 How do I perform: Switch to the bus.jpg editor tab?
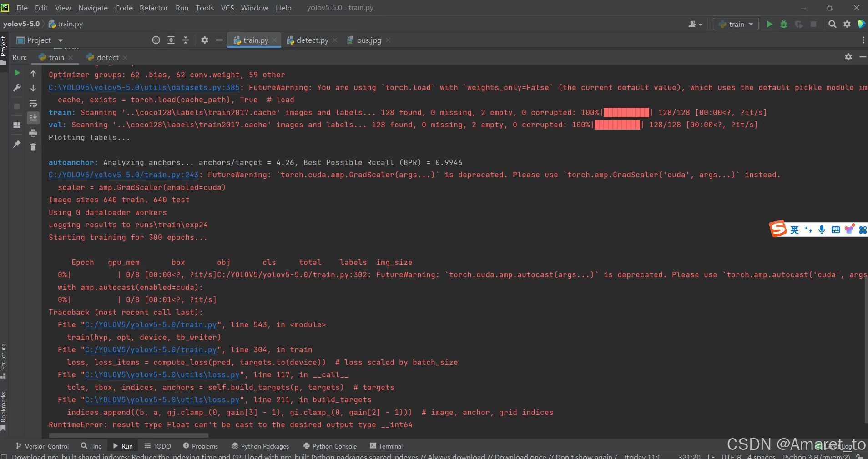click(369, 40)
